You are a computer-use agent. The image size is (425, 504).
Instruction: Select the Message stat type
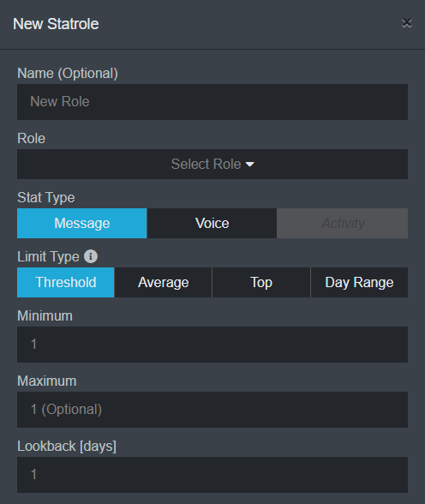pyautogui.click(x=82, y=224)
